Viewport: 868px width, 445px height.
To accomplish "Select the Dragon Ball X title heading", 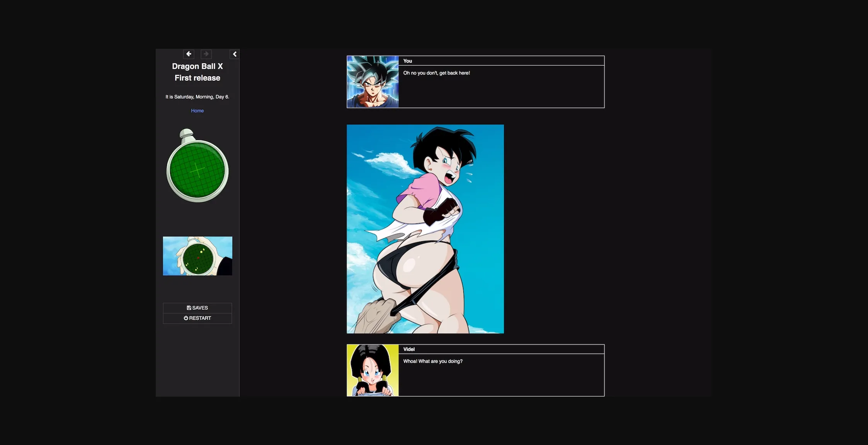I will pyautogui.click(x=197, y=72).
